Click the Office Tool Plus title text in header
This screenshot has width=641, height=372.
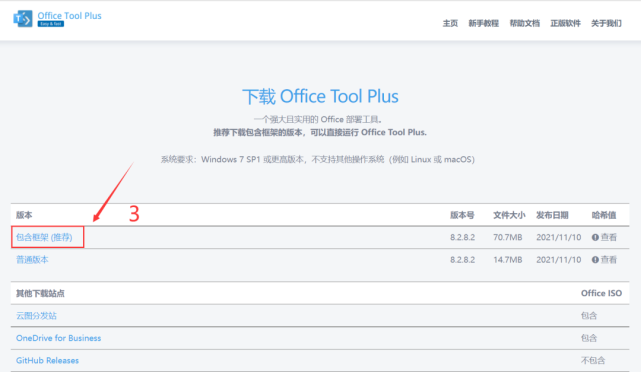pyautogui.click(x=69, y=16)
